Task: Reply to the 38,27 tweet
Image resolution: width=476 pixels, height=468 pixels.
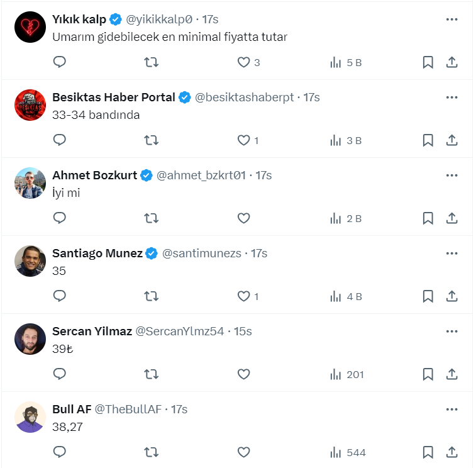Action: [x=60, y=452]
